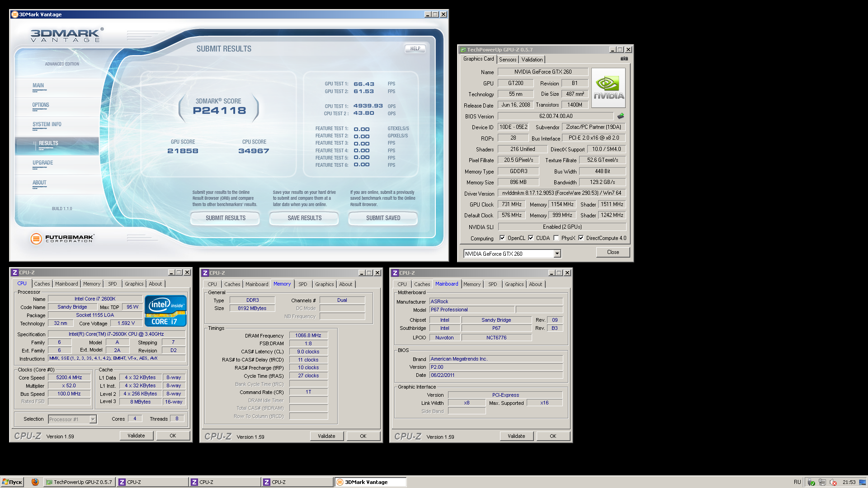Toggle the DirectCompute 4.0 checkbox
Image resolution: width=868 pixels, height=488 pixels.
[x=581, y=238]
